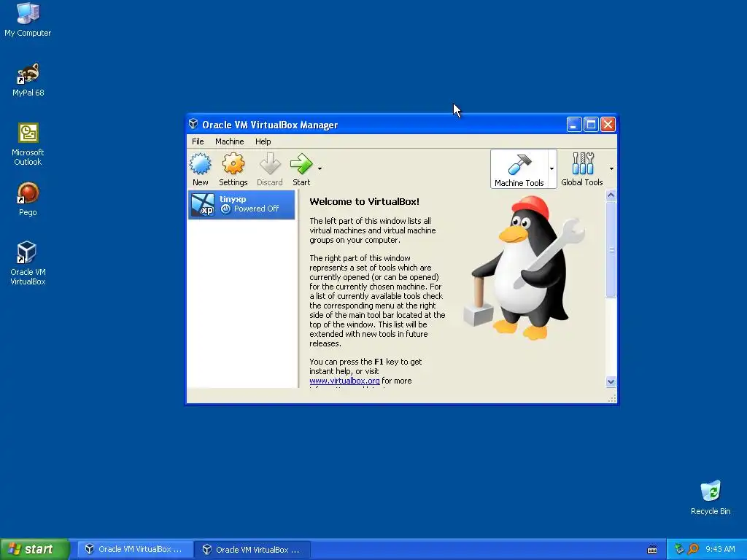The width and height of the screenshot is (747, 560).
Task: Expand the Start button dropdown arrow
Action: (x=320, y=168)
